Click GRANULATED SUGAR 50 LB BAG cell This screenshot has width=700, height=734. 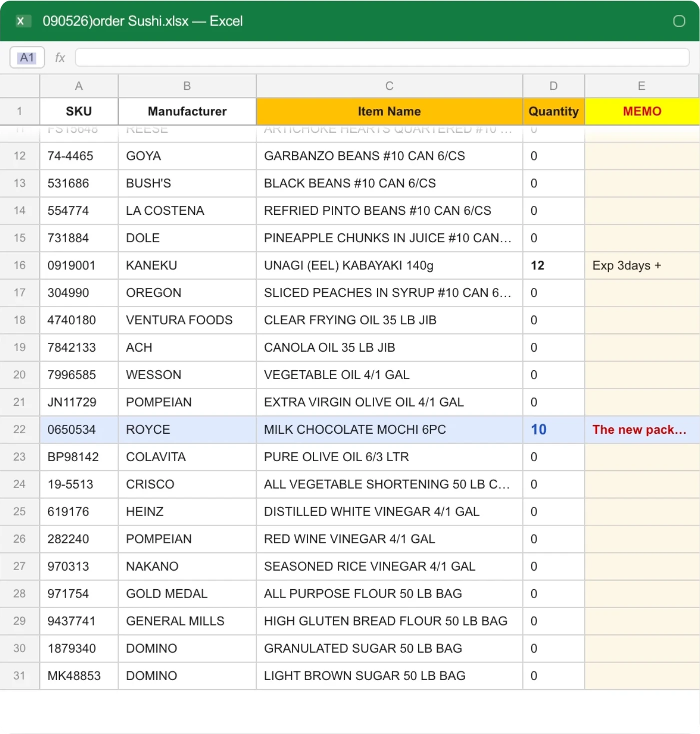390,649
